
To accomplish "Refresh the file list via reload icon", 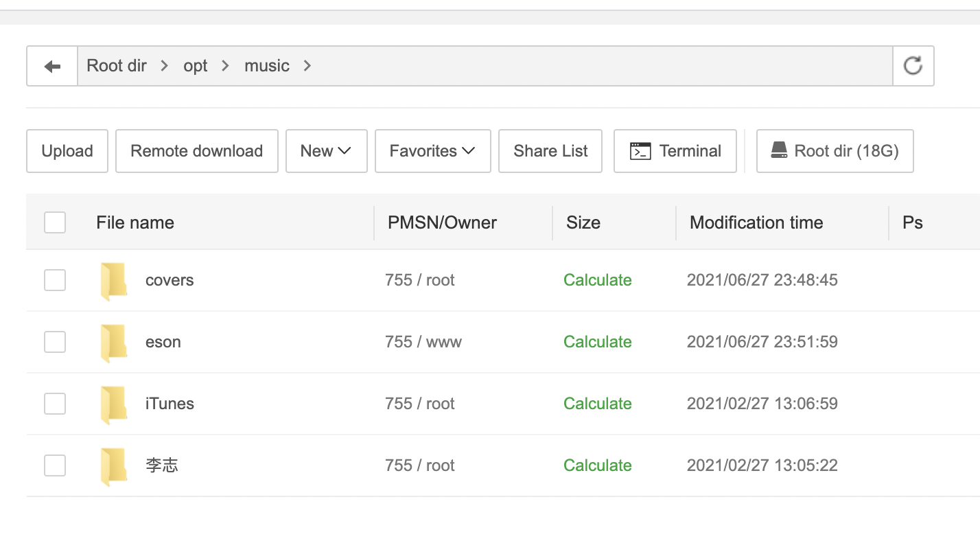I will (913, 66).
